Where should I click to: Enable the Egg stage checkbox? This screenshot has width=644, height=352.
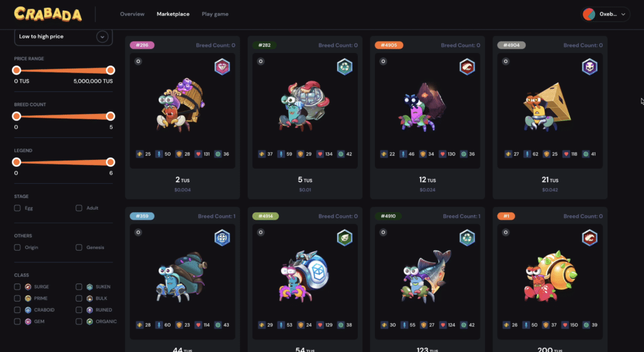[x=17, y=208]
